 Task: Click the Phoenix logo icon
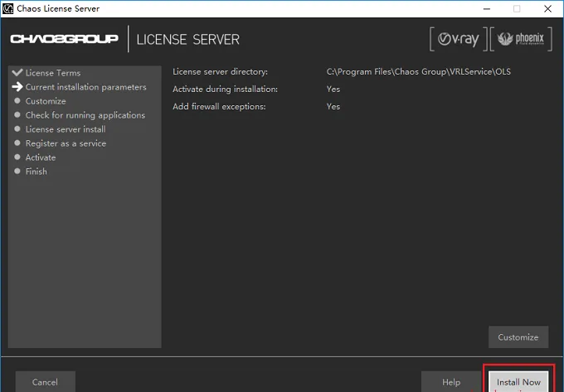[521, 39]
